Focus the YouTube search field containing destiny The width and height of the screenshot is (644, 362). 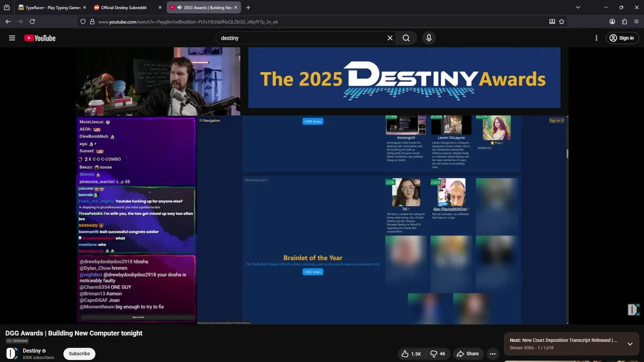tap(302, 38)
